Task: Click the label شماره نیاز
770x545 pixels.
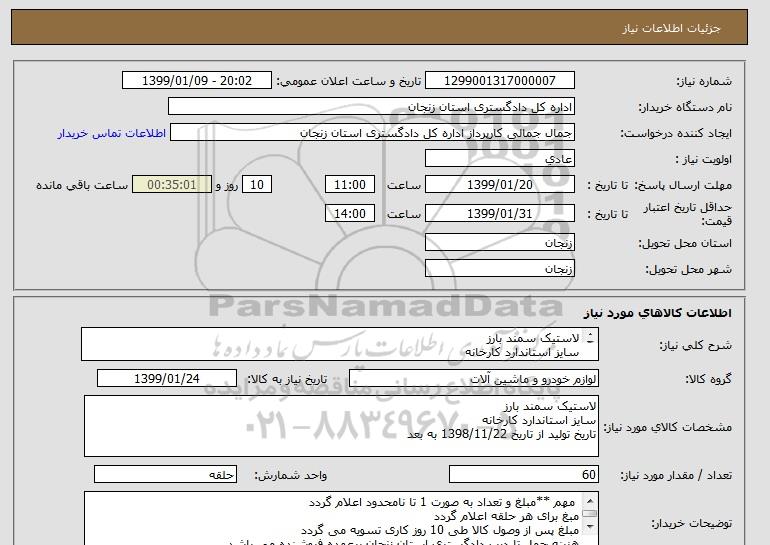Action: [x=704, y=82]
